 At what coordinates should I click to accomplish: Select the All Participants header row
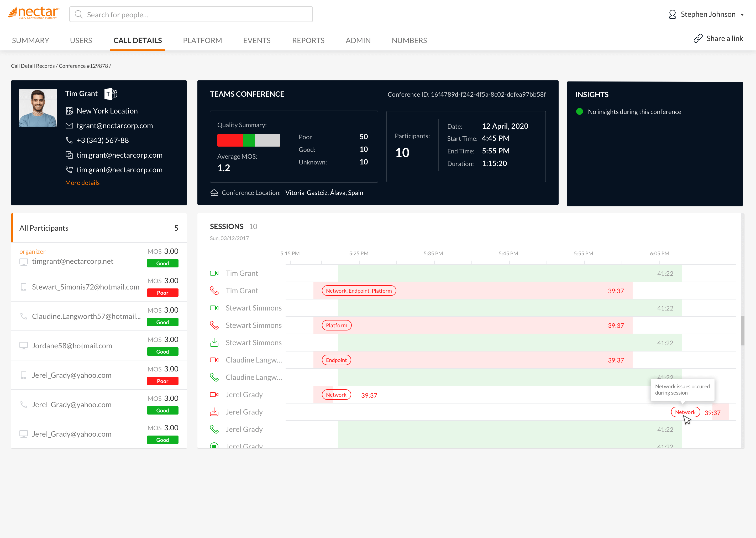click(99, 228)
